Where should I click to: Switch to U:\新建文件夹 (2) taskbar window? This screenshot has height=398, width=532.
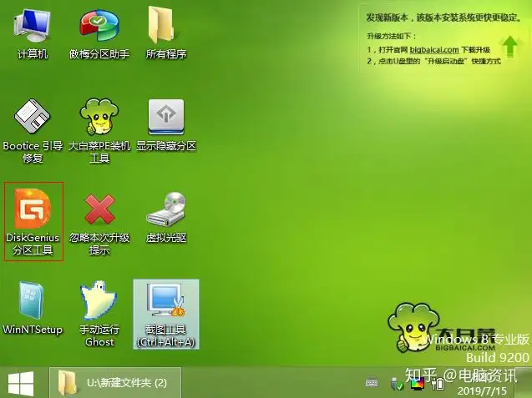[115, 383]
